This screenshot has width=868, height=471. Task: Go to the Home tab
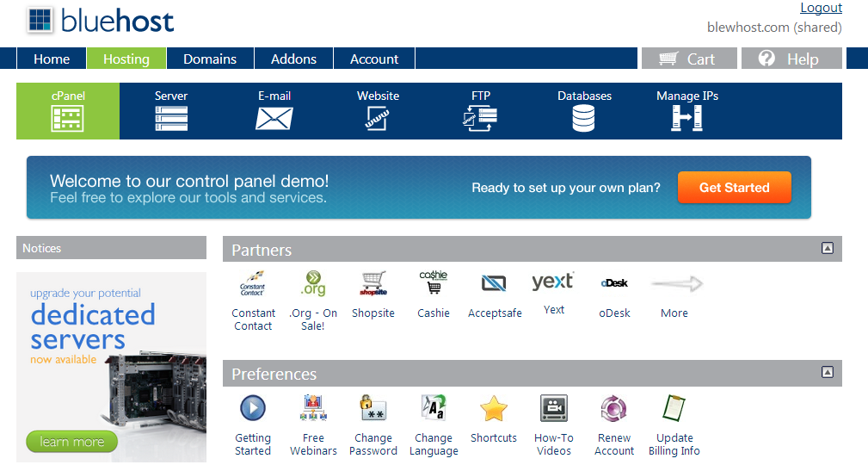pyautogui.click(x=52, y=59)
